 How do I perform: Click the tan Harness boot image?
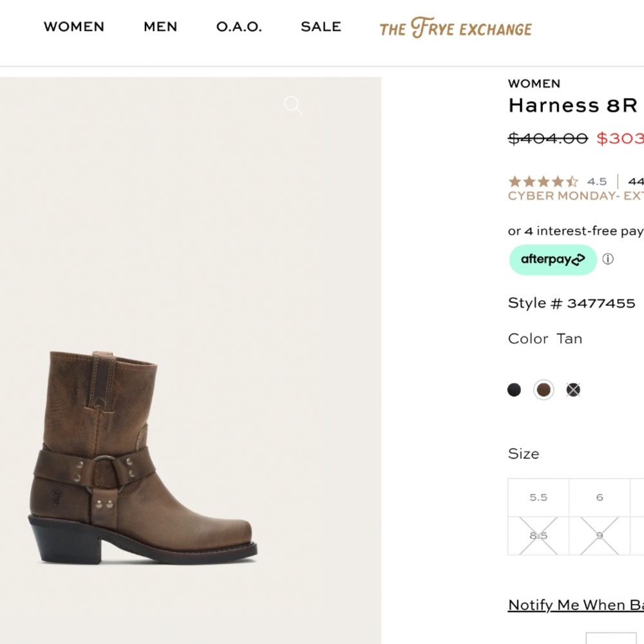tap(143, 457)
